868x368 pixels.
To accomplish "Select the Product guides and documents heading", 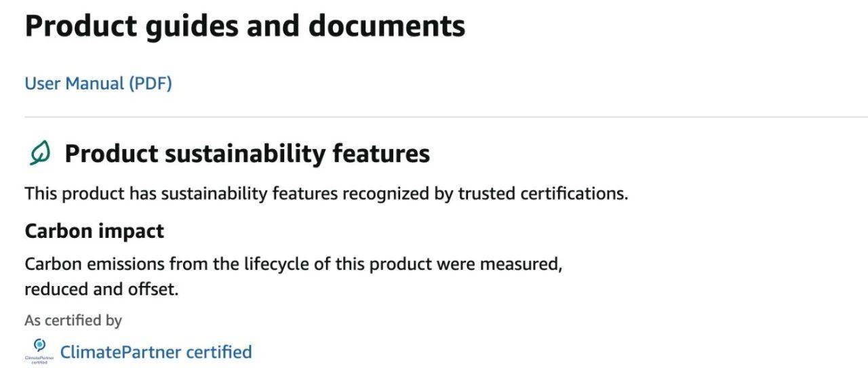I will (x=245, y=26).
